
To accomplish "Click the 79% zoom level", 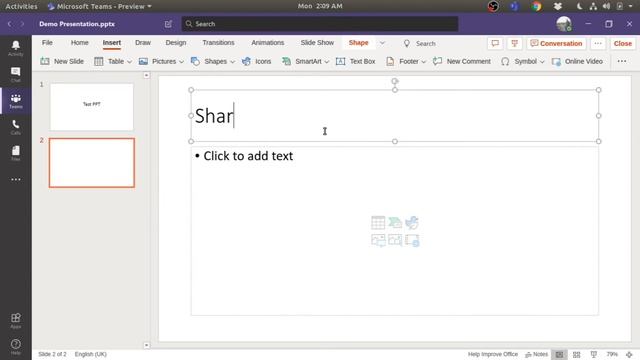I will [612, 354].
